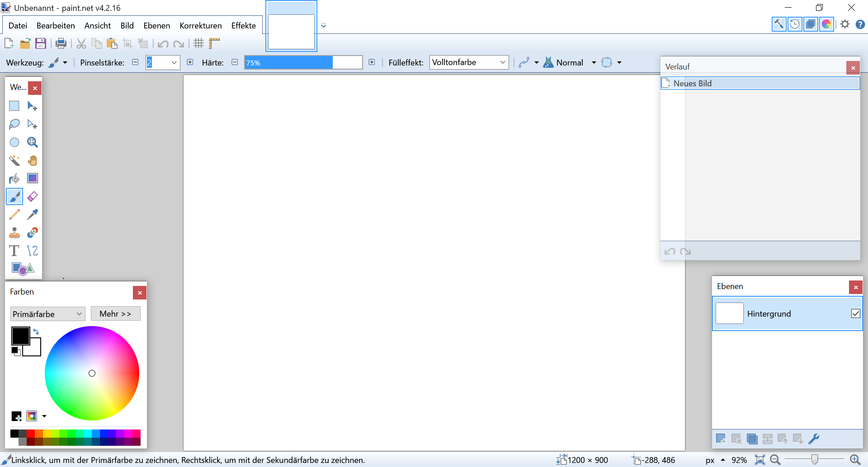
Task: Open the Bild menu
Action: point(127,26)
